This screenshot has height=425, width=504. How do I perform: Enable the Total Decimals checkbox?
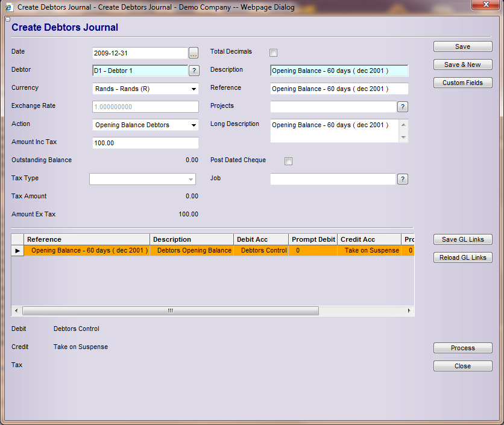[274, 52]
